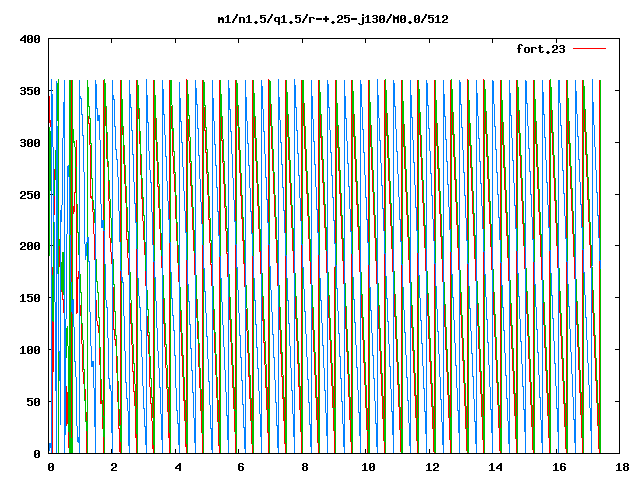Click the fort.23 legend label
This screenshot has height=480, width=640.
tap(541, 49)
